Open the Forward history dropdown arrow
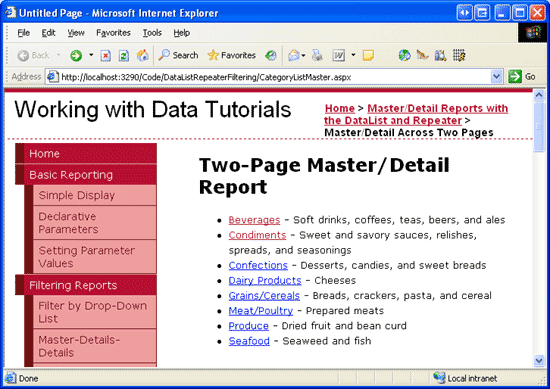 click(91, 55)
